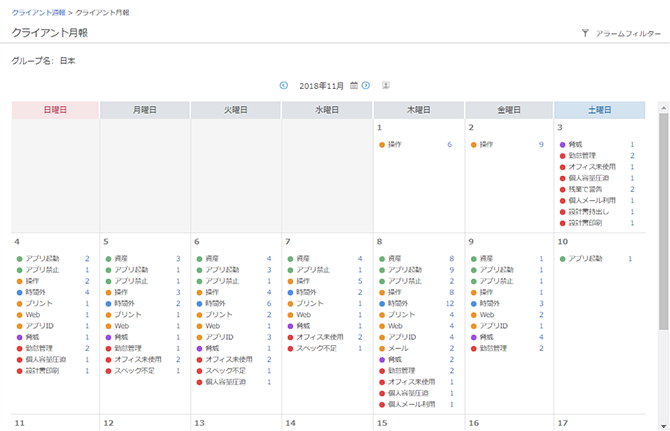Go to the previous month arrow

(x=284, y=86)
